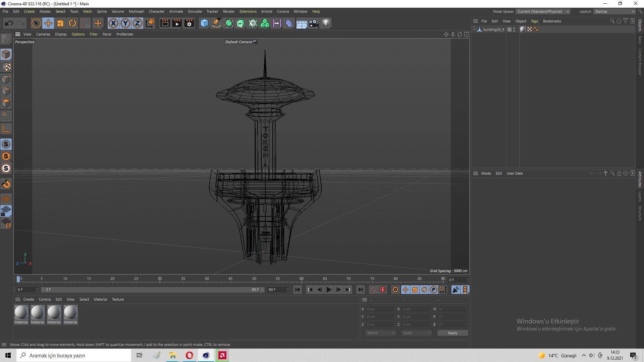Switch to Points mode

tap(6, 79)
